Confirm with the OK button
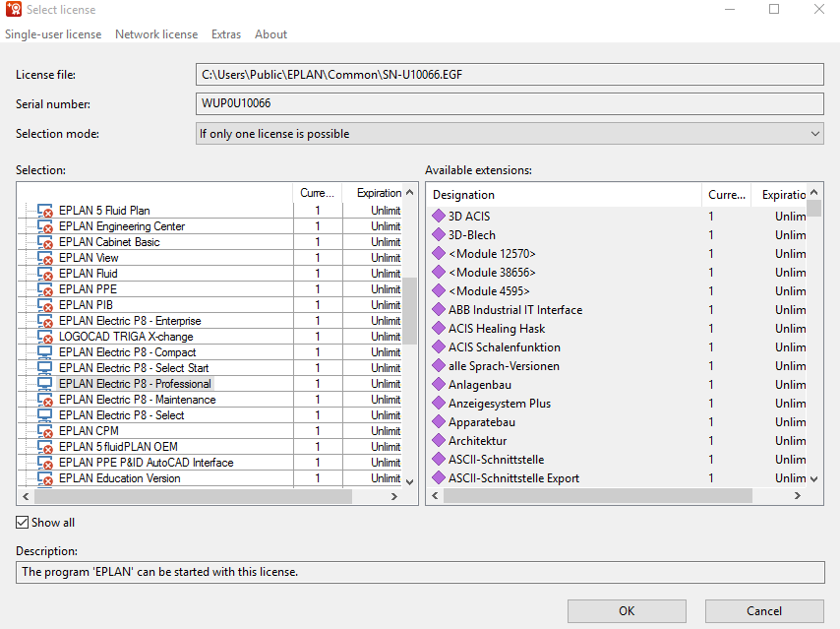The image size is (840, 629). pos(627,610)
